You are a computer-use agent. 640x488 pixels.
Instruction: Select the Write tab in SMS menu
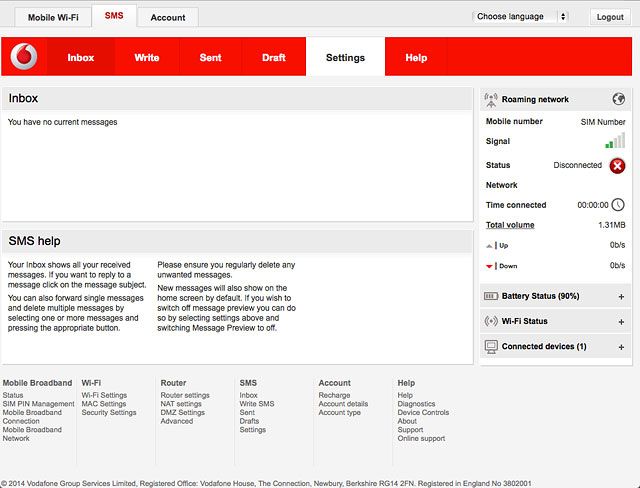pyautogui.click(x=147, y=58)
